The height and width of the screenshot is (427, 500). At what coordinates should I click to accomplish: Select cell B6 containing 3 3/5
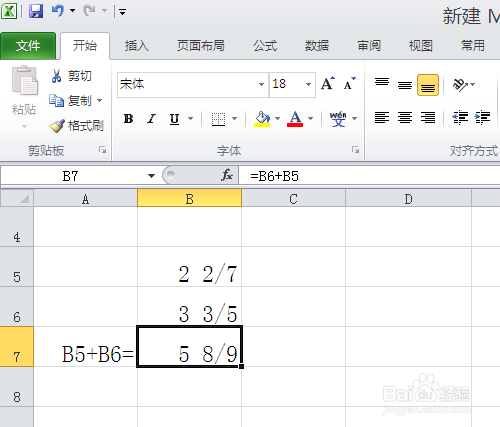(x=189, y=307)
